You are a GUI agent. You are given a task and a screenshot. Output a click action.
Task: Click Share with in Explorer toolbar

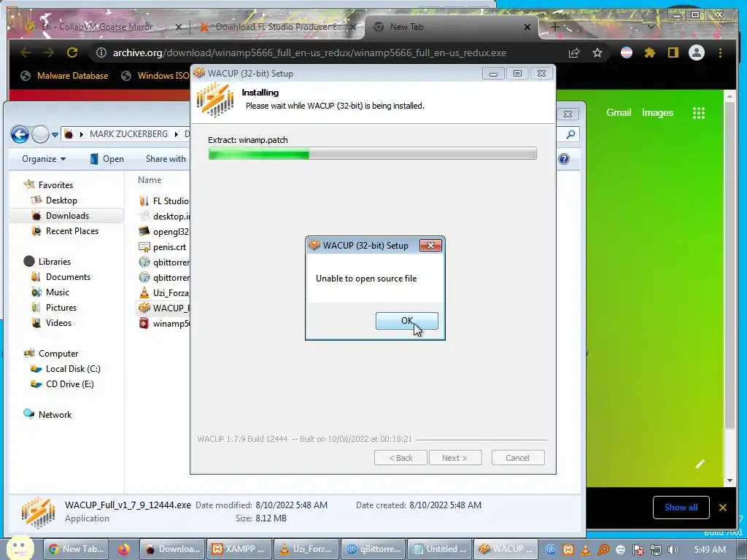(166, 159)
